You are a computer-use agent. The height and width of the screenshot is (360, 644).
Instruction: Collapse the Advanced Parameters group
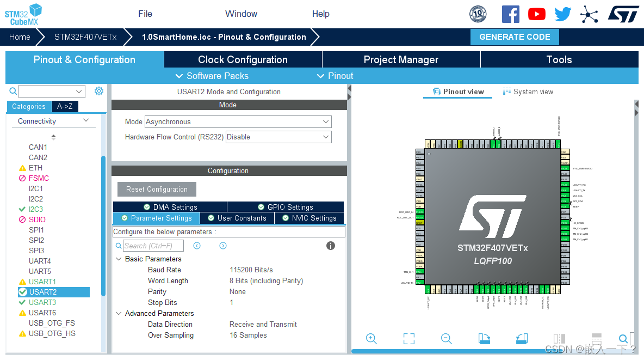[119, 314]
